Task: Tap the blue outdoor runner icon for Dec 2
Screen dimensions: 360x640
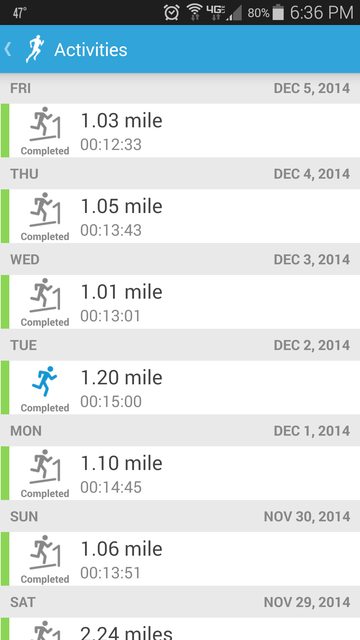Action: click(44, 381)
